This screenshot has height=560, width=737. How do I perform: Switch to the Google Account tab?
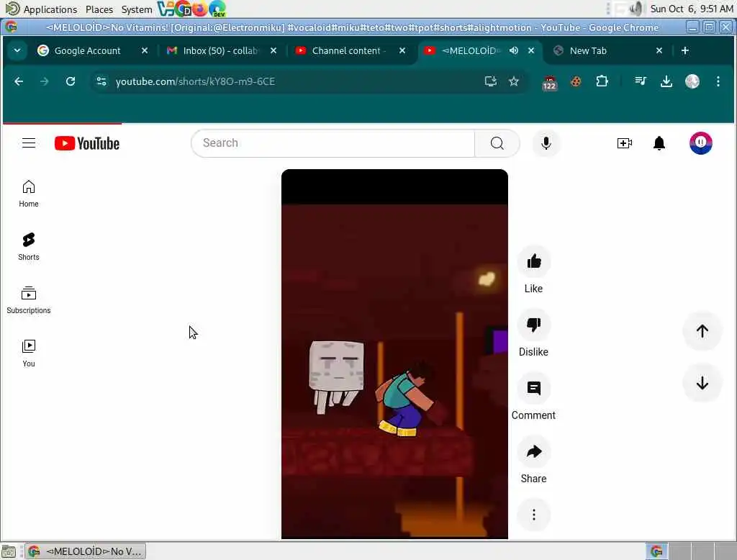point(87,50)
